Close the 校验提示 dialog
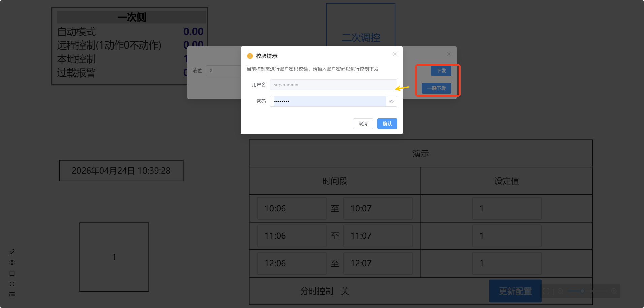The height and width of the screenshot is (308, 644). [395, 54]
